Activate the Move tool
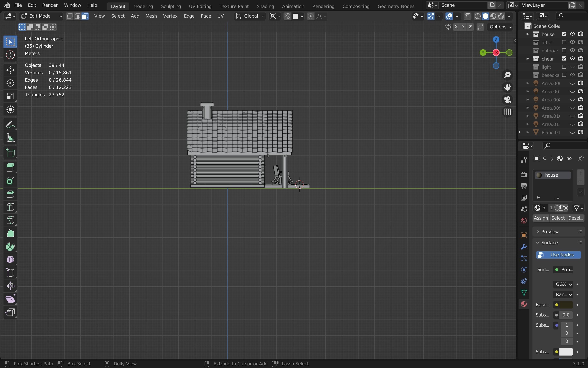This screenshot has height=368, width=588. point(10,70)
